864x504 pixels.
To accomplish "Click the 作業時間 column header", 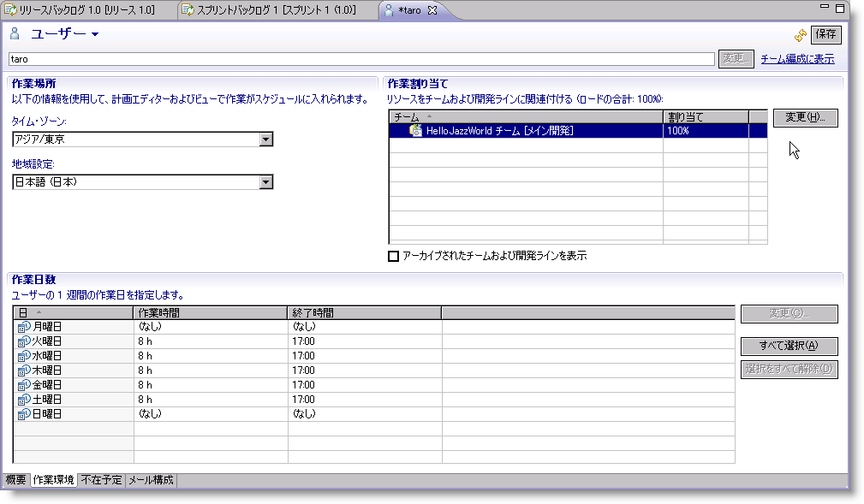I will (x=211, y=313).
